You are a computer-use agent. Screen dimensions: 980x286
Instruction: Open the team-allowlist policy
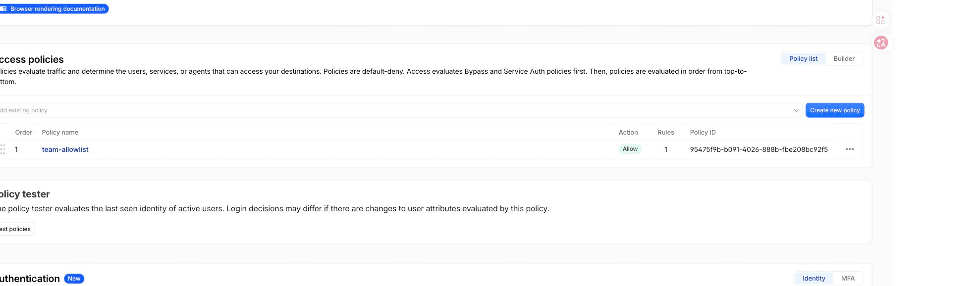[65, 149]
